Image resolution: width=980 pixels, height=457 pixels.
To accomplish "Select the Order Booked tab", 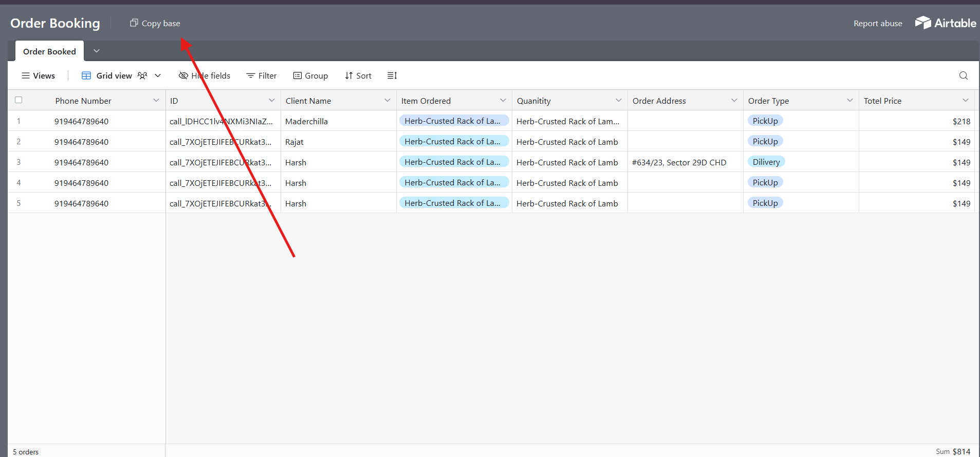I will (x=49, y=51).
